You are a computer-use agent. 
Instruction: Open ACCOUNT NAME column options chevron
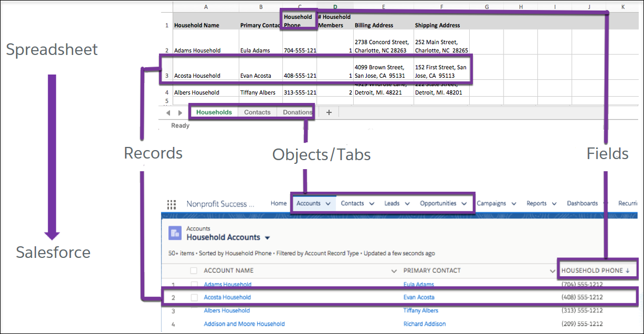click(x=393, y=271)
